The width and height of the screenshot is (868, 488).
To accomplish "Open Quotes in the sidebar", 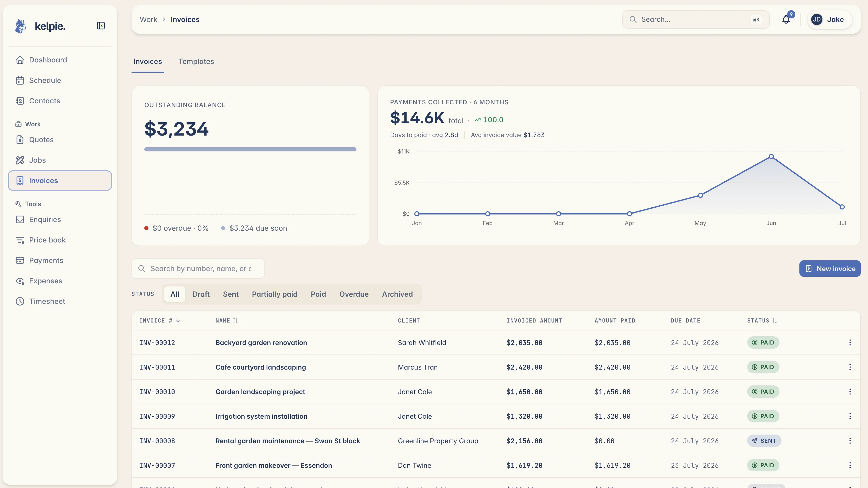I will coord(60,139).
